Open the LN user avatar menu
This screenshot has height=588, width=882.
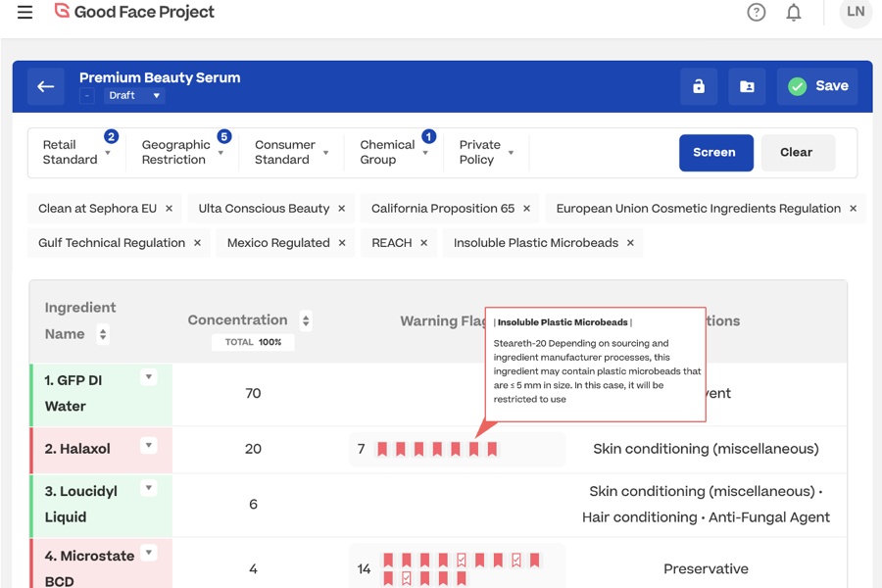855,11
